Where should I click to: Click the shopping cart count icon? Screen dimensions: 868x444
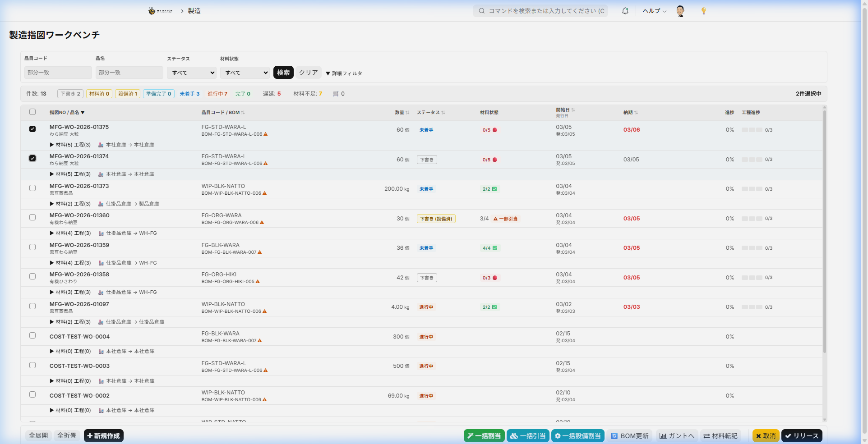tap(336, 94)
